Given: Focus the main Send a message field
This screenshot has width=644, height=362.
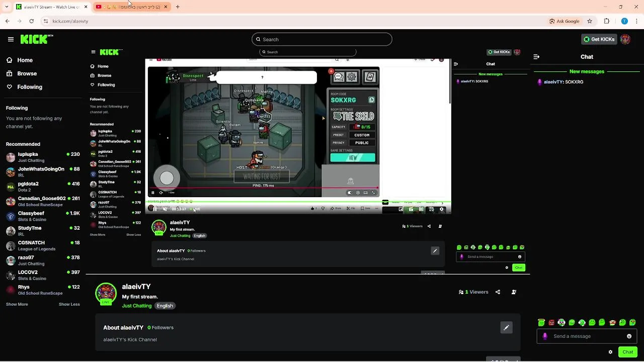Looking at the screenshot, I should coord(587,336).
